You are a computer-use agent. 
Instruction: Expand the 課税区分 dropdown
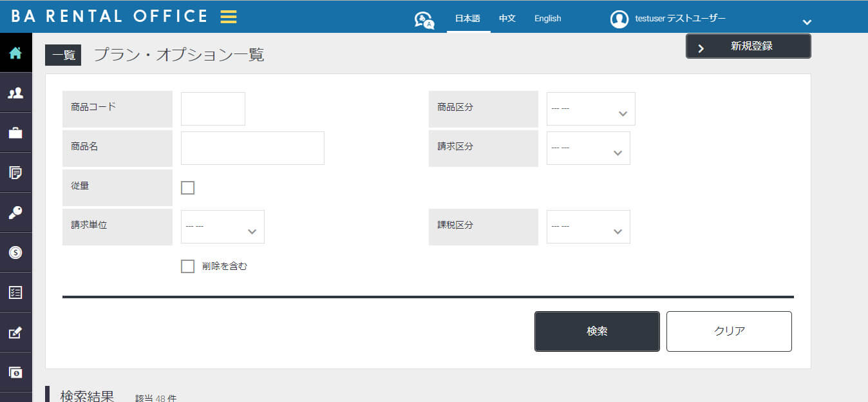(588, 227)
